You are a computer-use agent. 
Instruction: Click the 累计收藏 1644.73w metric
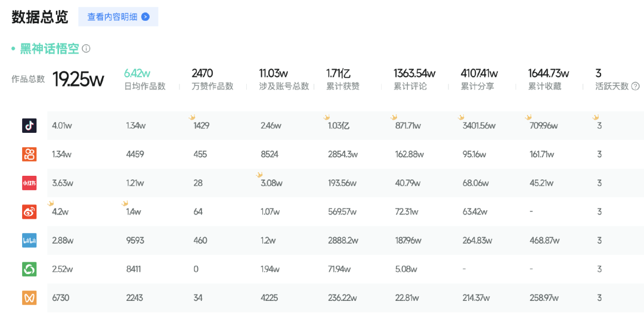coord(549,79)
